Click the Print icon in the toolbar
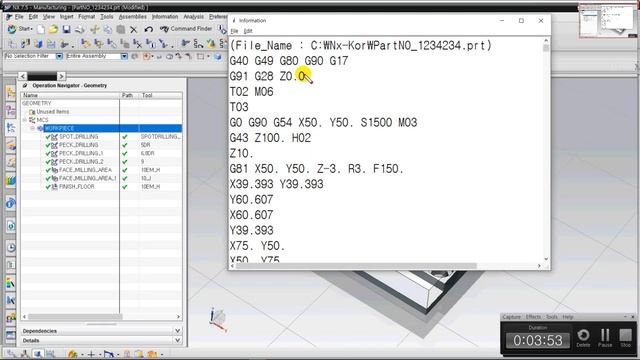The image size is (640, 360). point(80,29)
